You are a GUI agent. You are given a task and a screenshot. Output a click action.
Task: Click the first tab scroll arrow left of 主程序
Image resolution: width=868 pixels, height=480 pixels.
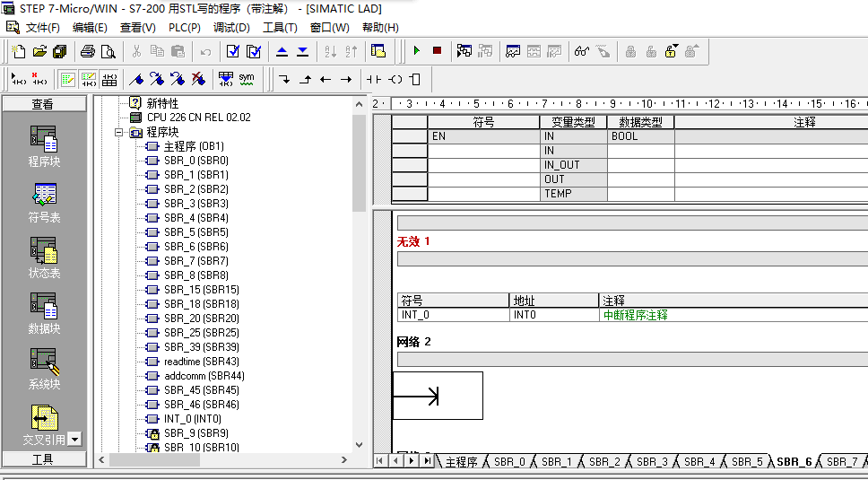click(x=380, y=461)
